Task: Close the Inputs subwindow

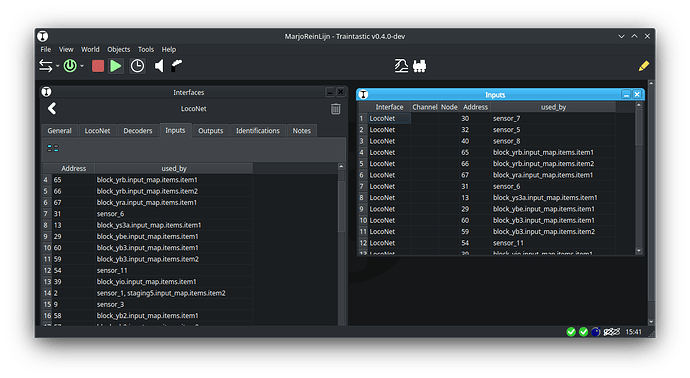Action: click(637, 95)
